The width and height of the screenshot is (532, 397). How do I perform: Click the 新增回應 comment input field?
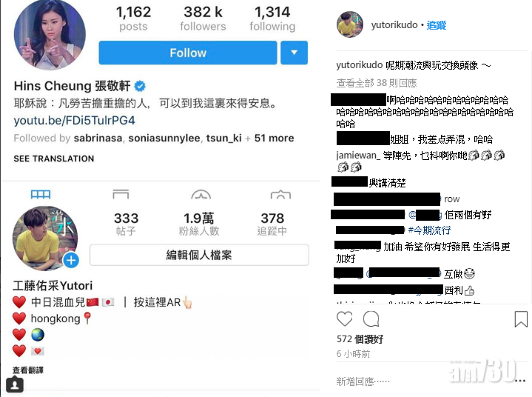pyautogui.click(x=424, y=381)
